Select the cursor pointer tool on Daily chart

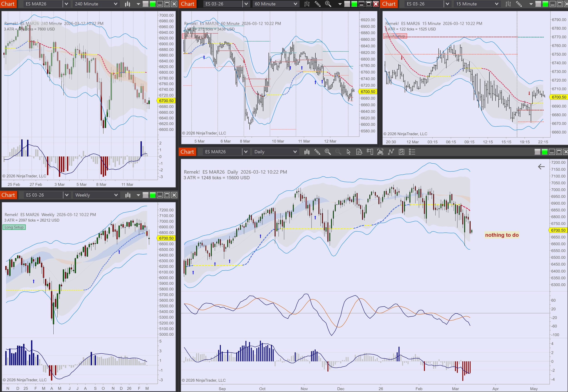pyautogui.click(x=349, y=152)
